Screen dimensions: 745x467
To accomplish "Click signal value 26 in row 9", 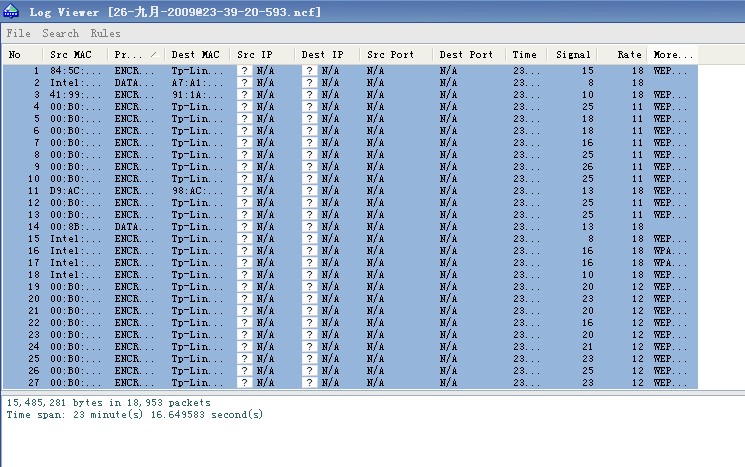I will click(x=588, y=166).
